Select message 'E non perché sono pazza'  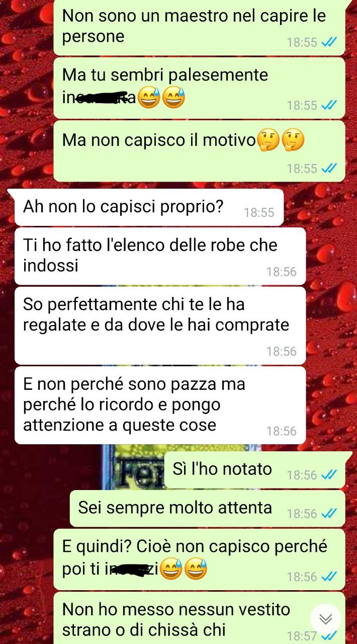(160, 405)
